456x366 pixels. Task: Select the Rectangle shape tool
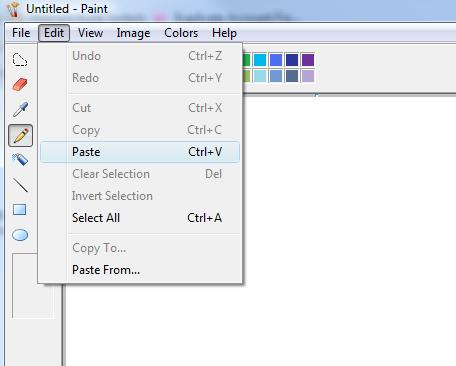tap(20, 210)
